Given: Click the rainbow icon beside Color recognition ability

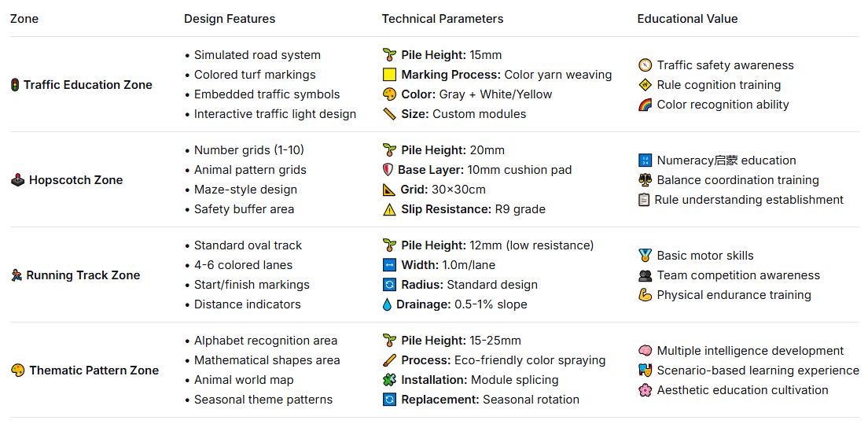Looking at the screenshot, I should (x=645, y=105).
